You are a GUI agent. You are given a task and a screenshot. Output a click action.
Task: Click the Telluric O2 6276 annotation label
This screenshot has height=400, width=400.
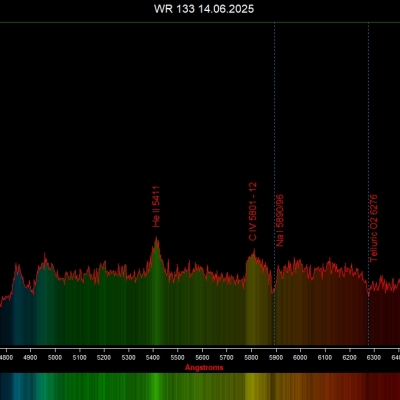(374, 228)
